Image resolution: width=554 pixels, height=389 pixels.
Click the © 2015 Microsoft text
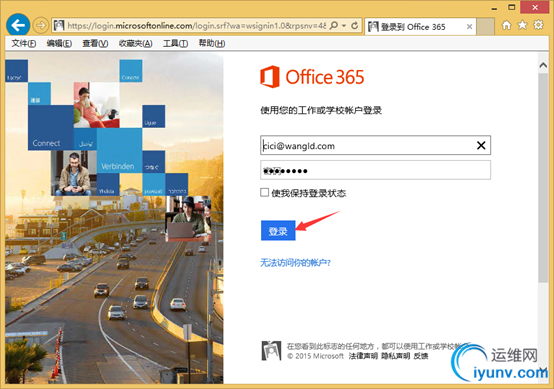(316, 356)
